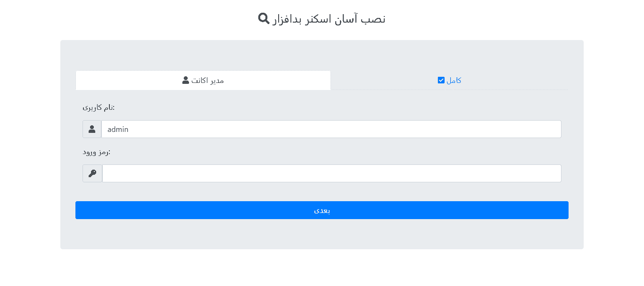The image size is (644, 286).
Task: Click the key icon before password field
Action: tap(92, 173)
